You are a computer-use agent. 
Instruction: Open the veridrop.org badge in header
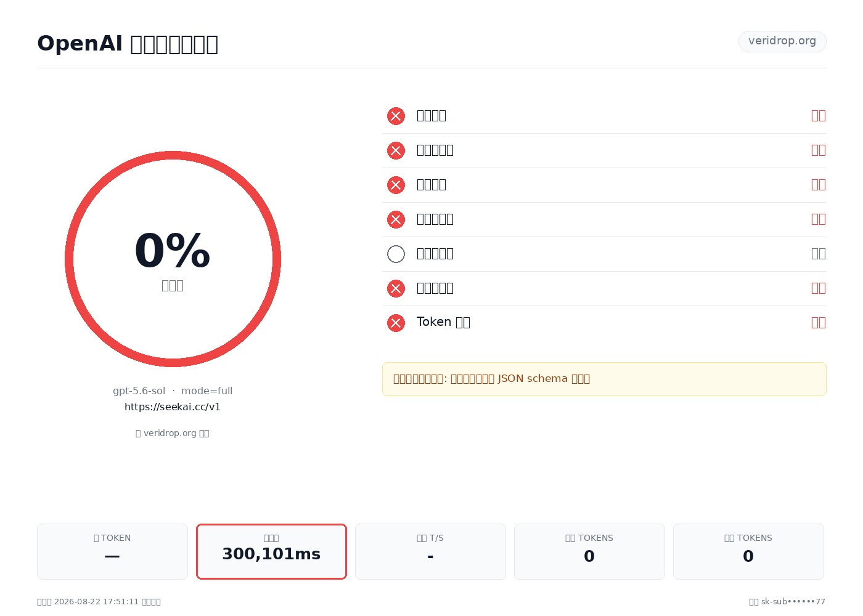[782, 41]
